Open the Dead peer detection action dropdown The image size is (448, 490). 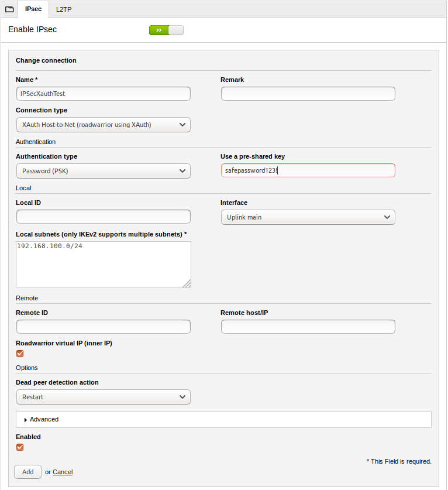(x=103, y=397)
